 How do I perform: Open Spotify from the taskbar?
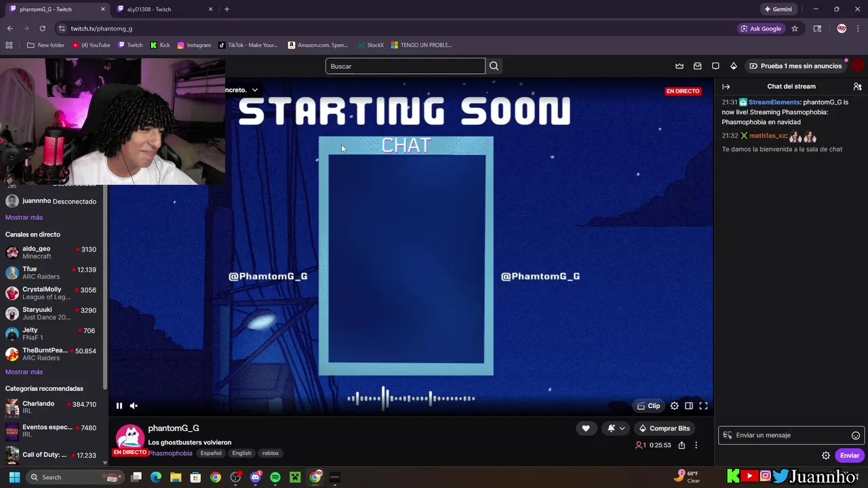pyautogui.click(x=275, y=477)
